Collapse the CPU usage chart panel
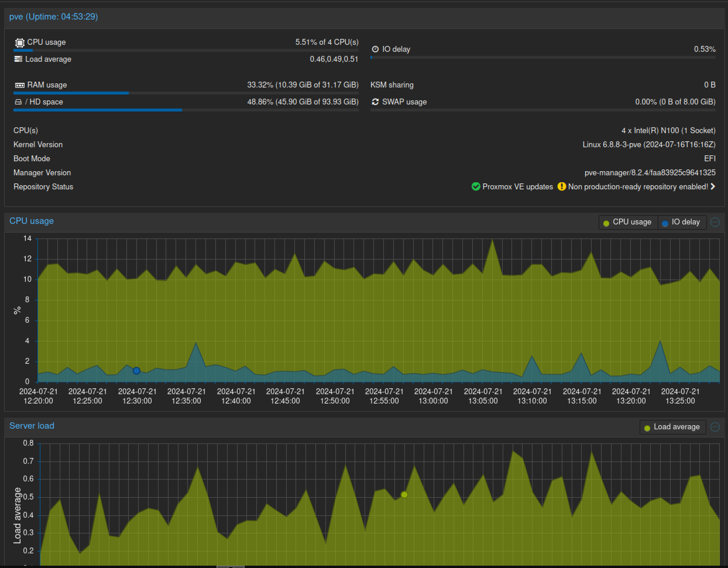Image resolution: width=728 pixels, height=568 pixels. [x=715, y=222]
